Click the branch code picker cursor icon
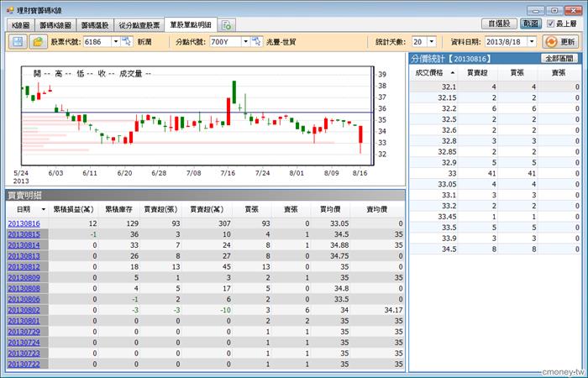The image size is (588, 378). 257,42
